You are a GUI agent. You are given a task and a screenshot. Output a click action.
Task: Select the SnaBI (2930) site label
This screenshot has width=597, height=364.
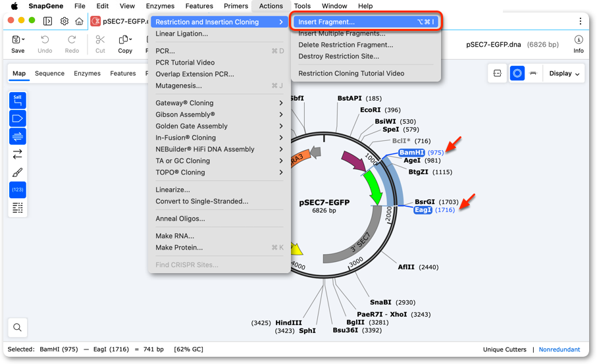[x=392, y=302]
